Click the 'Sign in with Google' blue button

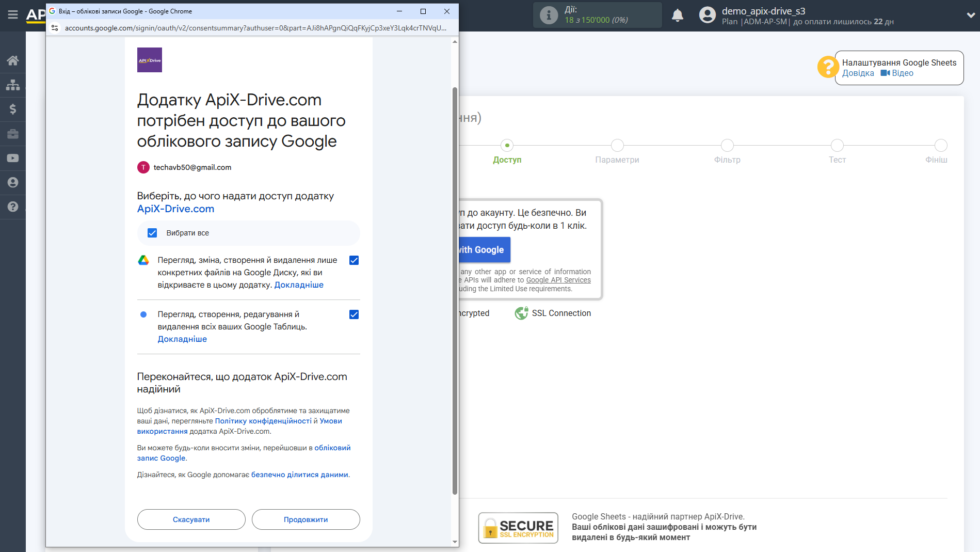(484, 250)
